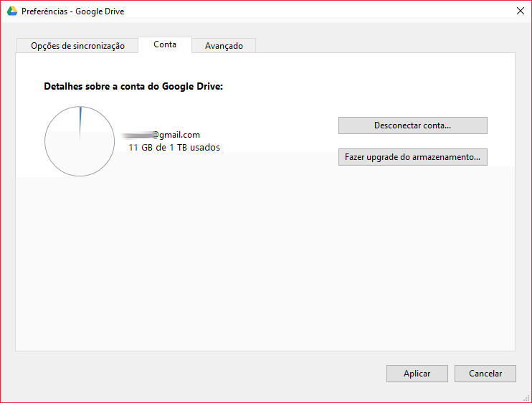Close the Preferências window
Screen dimensions: 532x403
(520, 11)
